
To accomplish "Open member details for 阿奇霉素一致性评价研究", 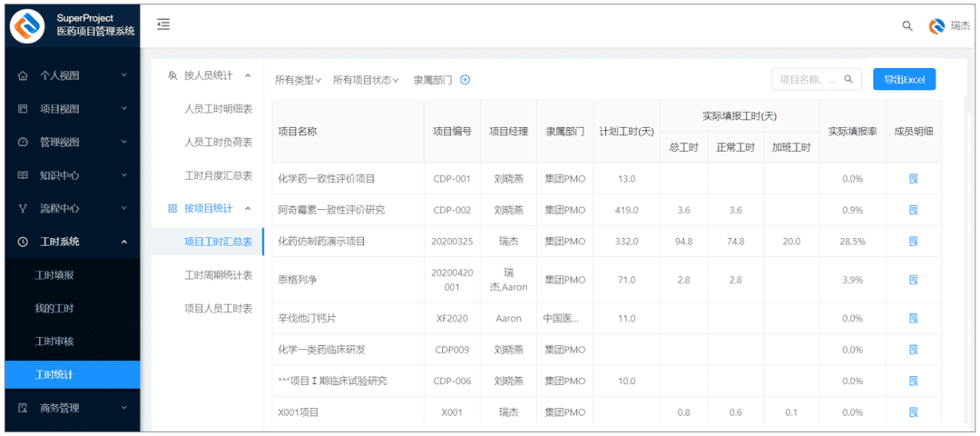I will coord(913,210).
